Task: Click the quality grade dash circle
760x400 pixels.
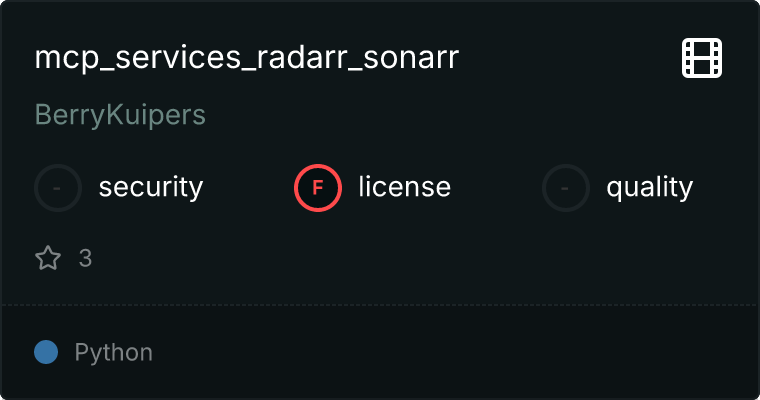Action: click(x=566, y=187)
